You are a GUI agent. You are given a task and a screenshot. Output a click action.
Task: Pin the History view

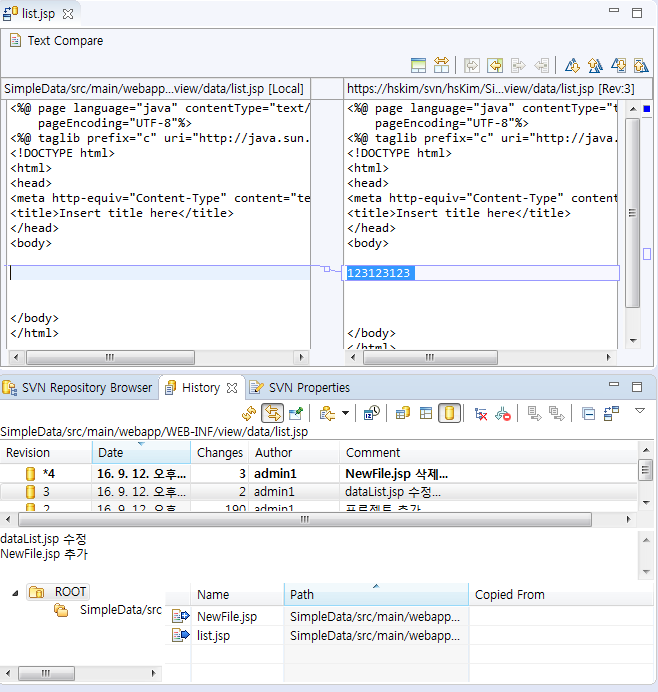pyautogui.click(x=296, y=414)
